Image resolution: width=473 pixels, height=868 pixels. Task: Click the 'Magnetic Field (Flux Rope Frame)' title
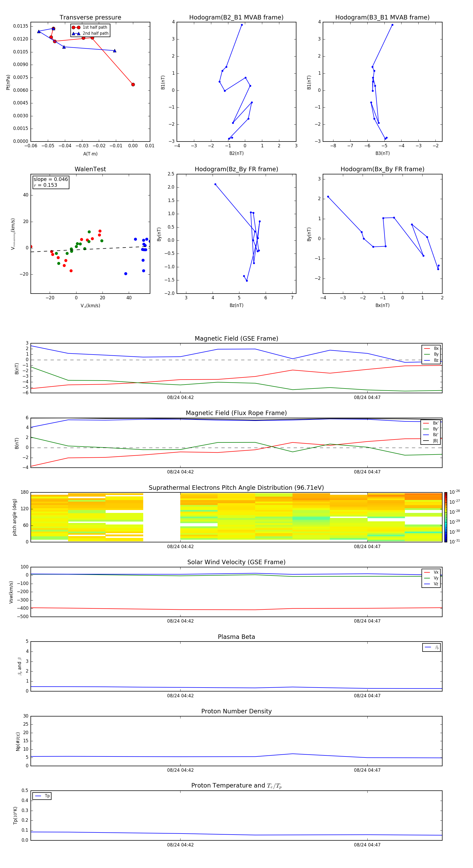(x=236, y=413)
